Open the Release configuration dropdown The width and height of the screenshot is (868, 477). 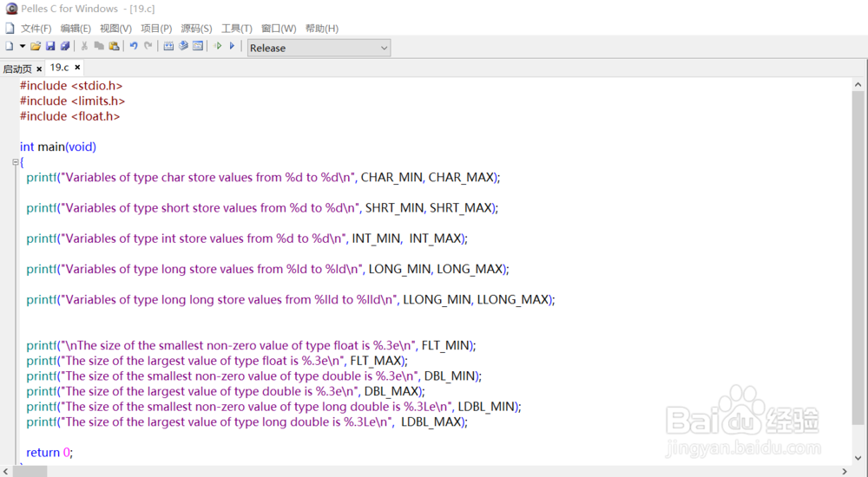pos(319,48)
